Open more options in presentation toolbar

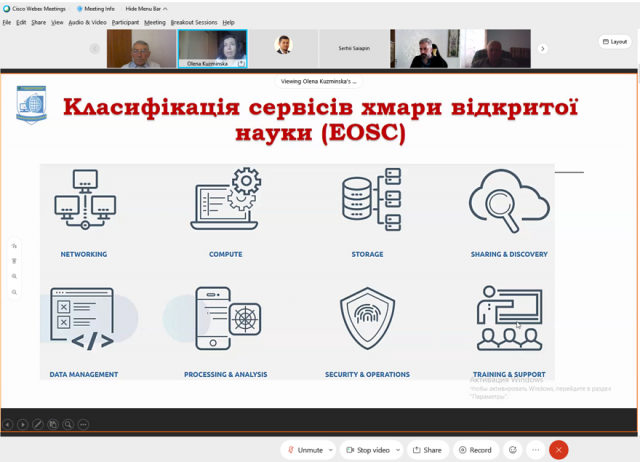pos(83,424)
